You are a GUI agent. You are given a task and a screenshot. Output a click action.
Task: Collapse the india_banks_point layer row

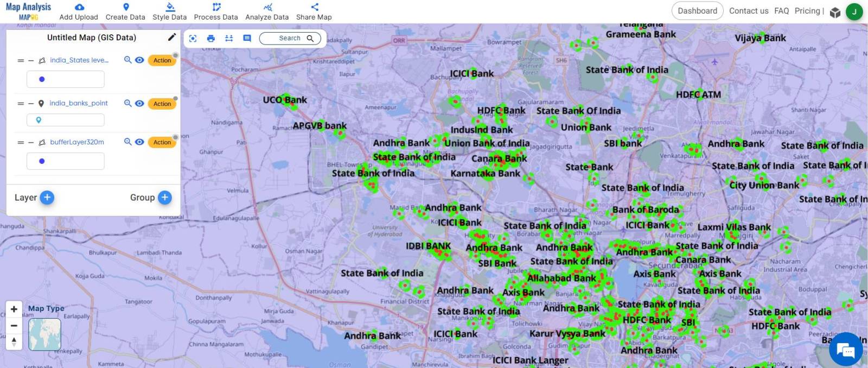pos(31,103)
